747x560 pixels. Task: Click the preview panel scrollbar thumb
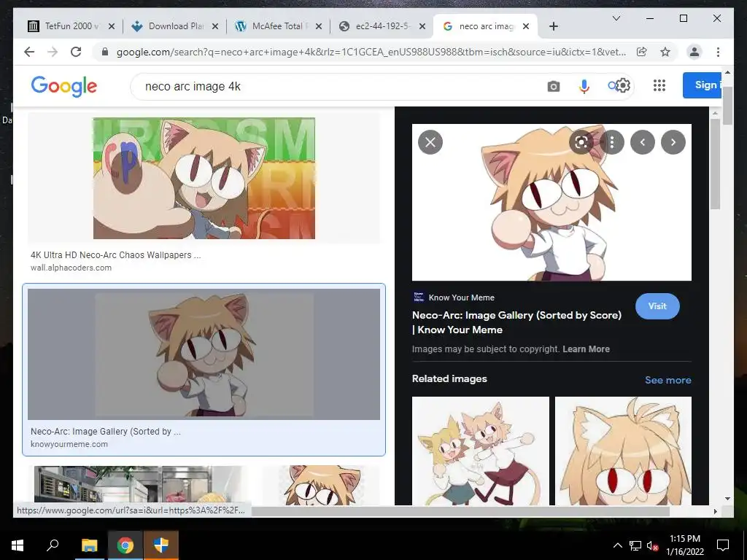coord(715,164)
